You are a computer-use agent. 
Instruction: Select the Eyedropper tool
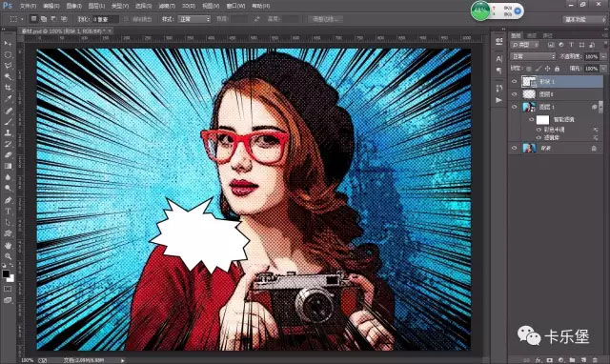pyautogui.click(x=8, y=99)
